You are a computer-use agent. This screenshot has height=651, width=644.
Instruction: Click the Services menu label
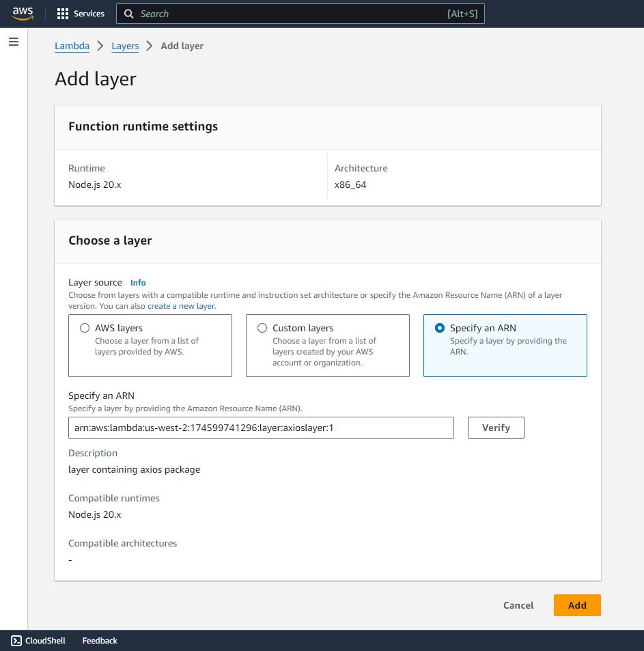click(x=89, y=14)
